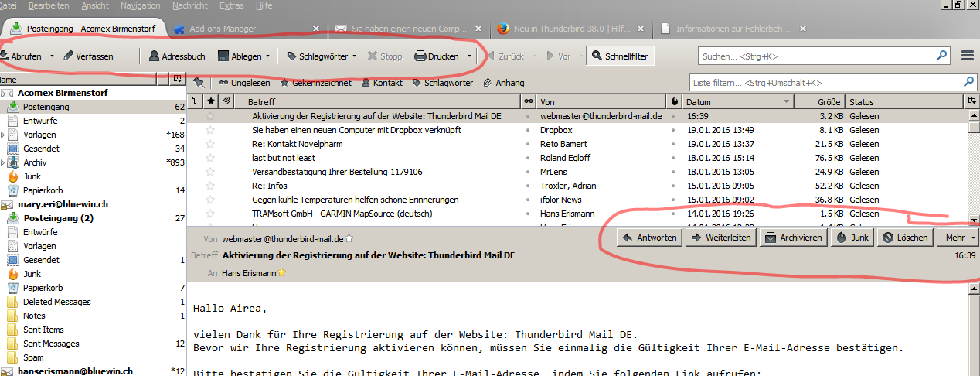Sort by the junk flame column header

click(675, 102)
